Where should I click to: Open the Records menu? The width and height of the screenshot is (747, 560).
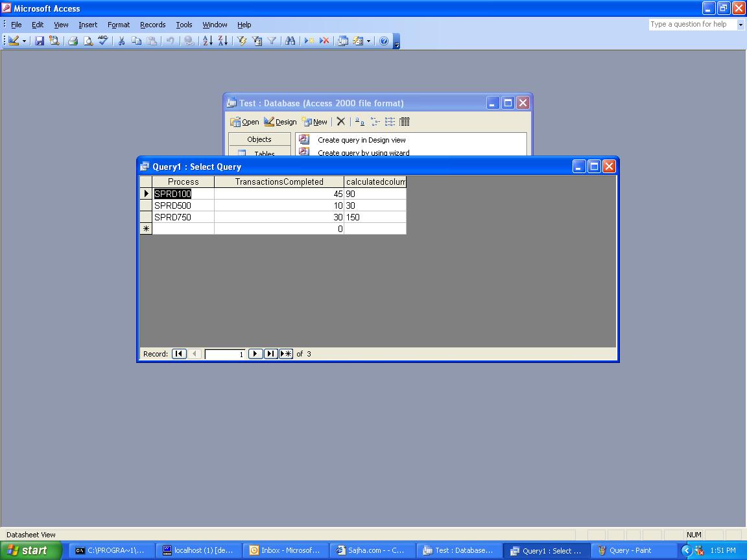[x=152, y=25]
